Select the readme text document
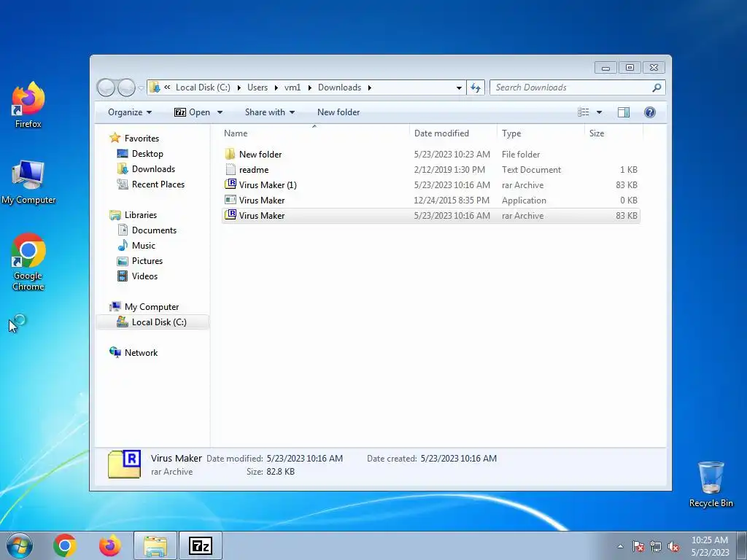The image size is (747, 560). click(x=430, y=169)
